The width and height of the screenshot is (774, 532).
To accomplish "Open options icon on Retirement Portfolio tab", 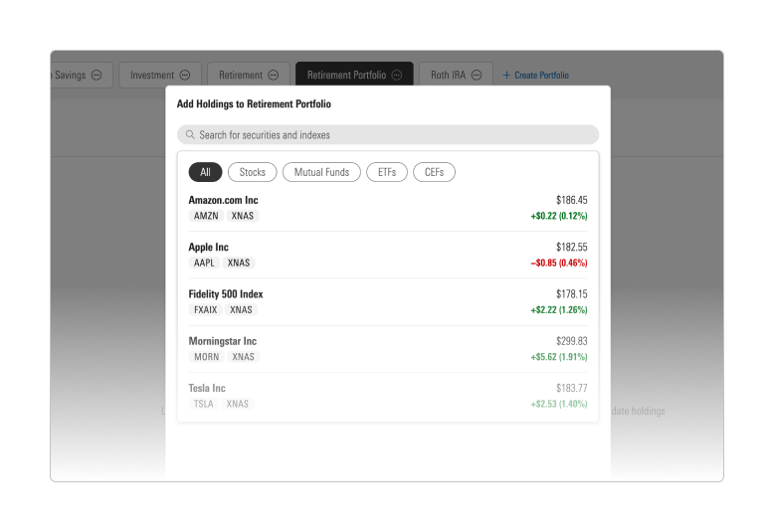I will point(397,75).
